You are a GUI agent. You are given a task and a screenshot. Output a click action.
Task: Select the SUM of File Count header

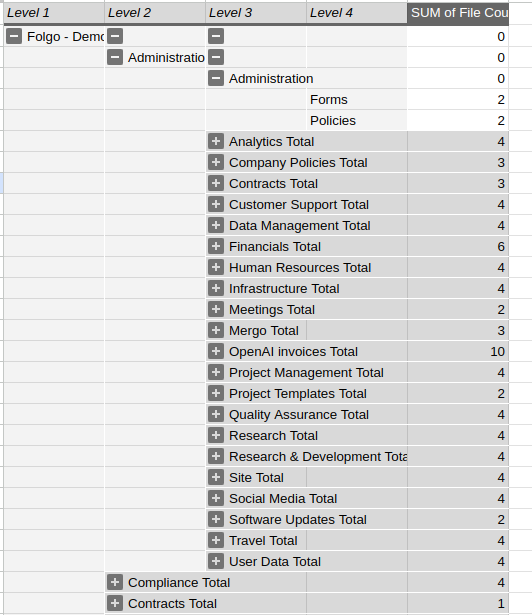(458, 13)
